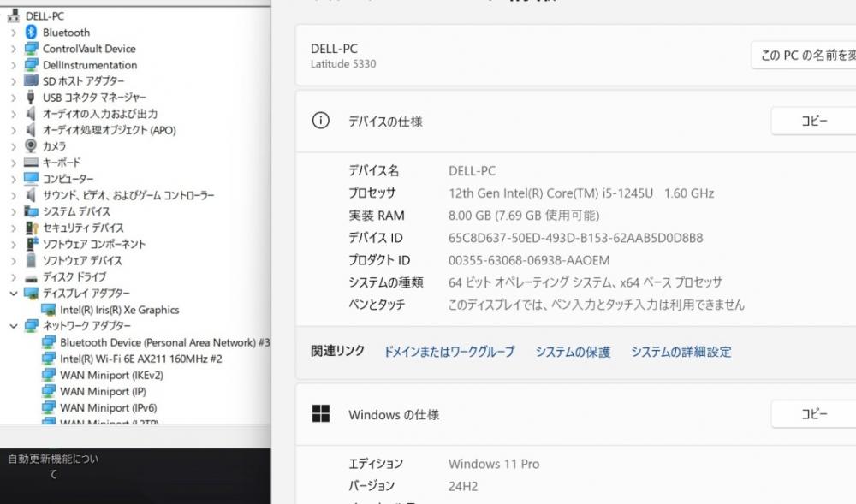856x504 pixels.
Task: Click the ディスプレイ アダプター icon
Action: 31,294
